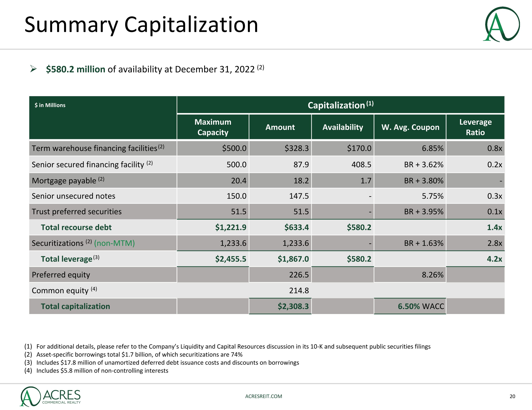Click the Summary Capitalization title
Viewport: 532px width, 410px height.
pos(141,25)
